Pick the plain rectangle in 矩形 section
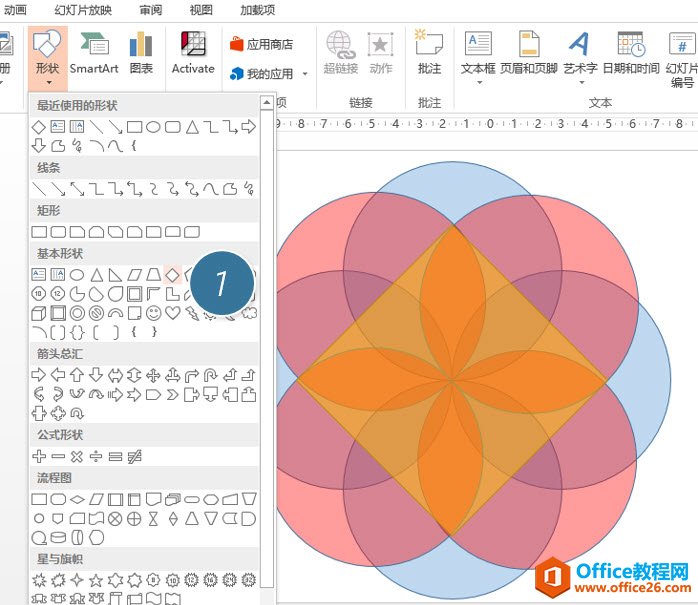 point(39,232)
